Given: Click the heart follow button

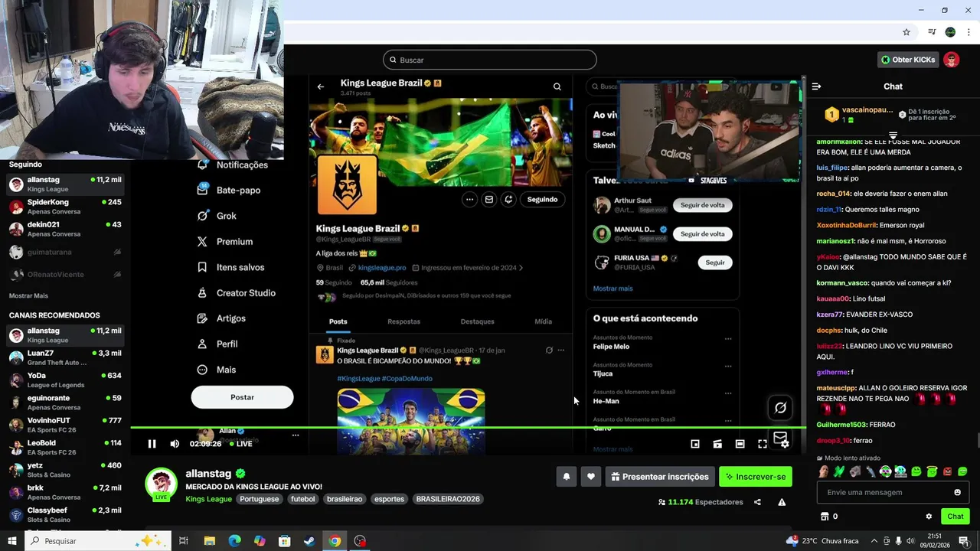Looking at the screenshot, I should tap(591, 477).
